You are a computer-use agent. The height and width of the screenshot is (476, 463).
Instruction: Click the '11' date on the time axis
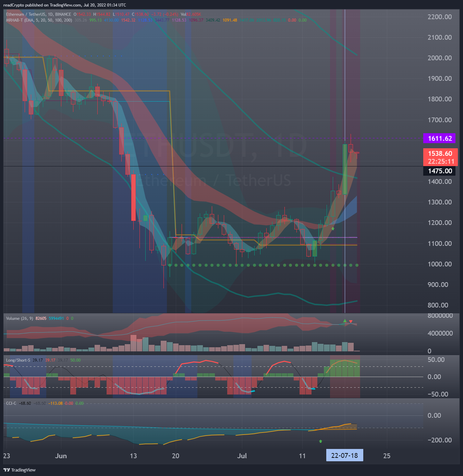click(x=302, y=456)
